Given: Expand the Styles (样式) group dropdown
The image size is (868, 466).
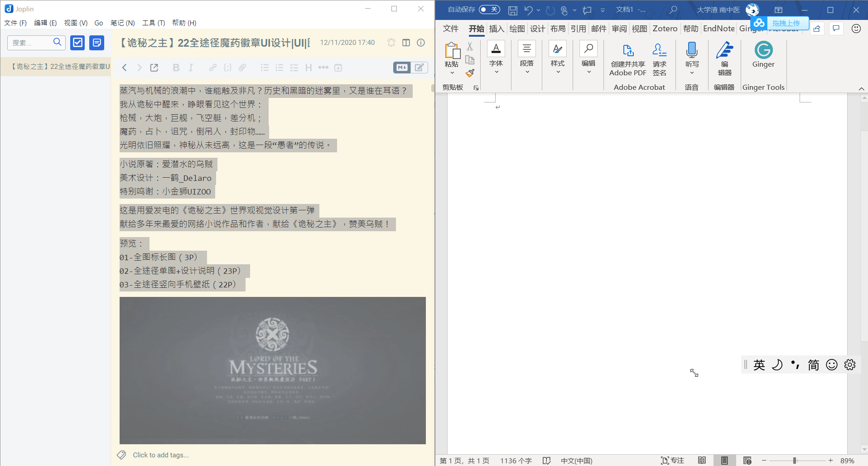Looking at the screenshot, I should click(x=558, y=72).
